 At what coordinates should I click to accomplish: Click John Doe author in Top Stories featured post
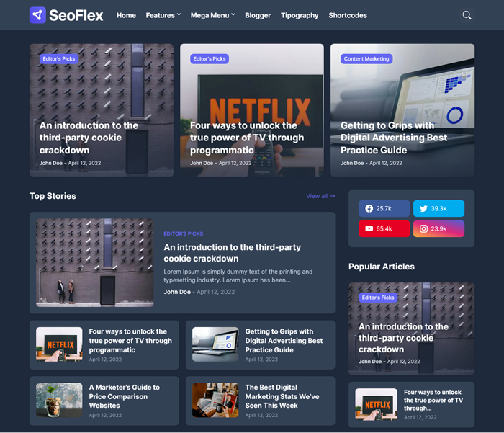point(177,292)
